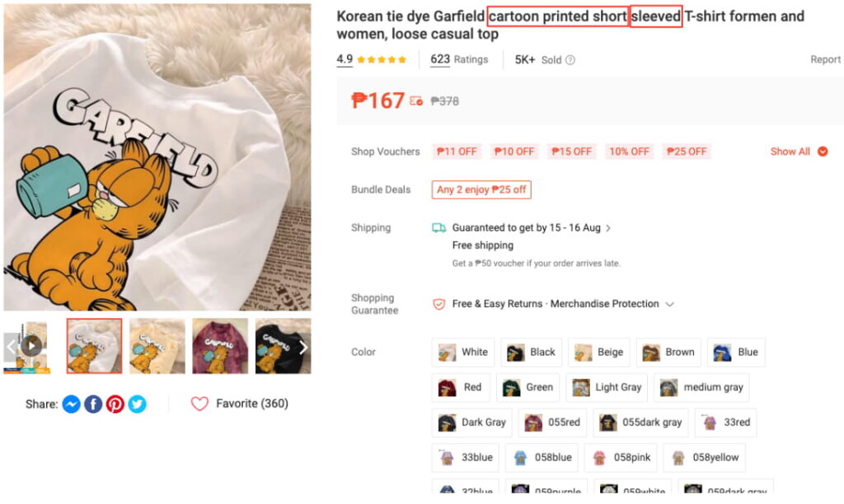Share the product on Twitter
The width and height of the screenshot is (844, 504).
coord(137,404)
